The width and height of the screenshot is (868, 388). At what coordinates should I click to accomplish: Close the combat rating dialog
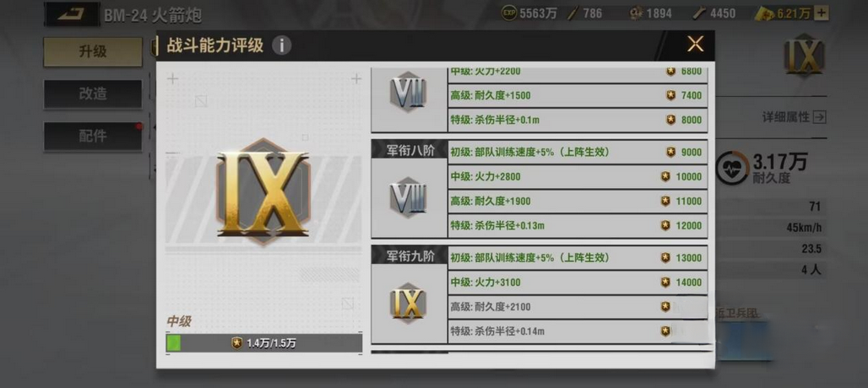pos(695,44)
